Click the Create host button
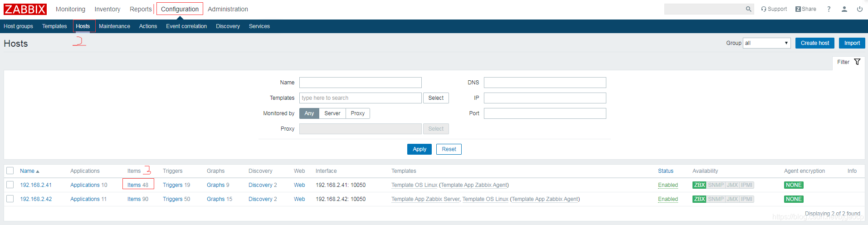This screenshot has width=868, height=225. click(815, 43)
